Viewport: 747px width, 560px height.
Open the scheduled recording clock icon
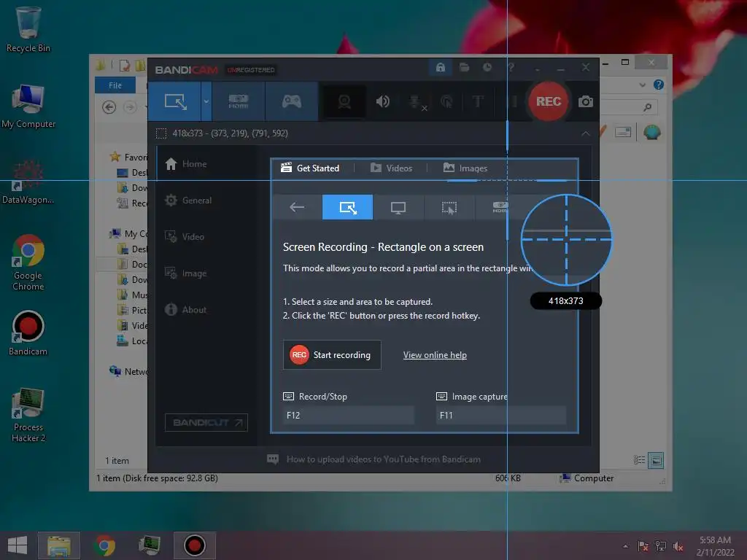pyautogui.click(x=487, y=68)
